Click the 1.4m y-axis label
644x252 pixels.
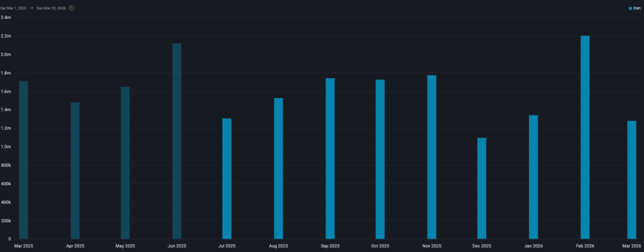click(x=6, y=110)
